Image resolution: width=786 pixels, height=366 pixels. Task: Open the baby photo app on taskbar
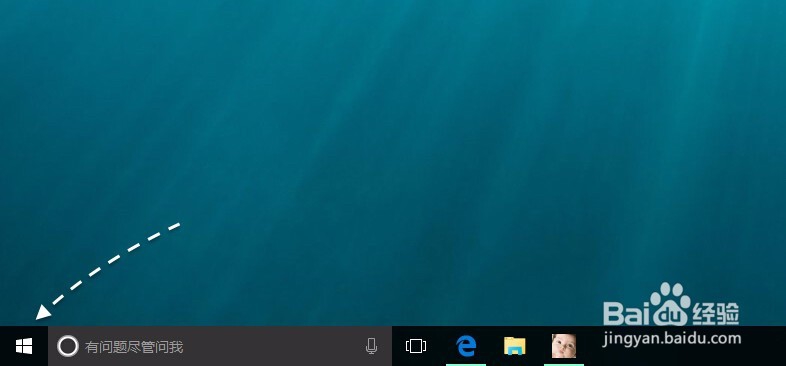click(x=564, y=346)
